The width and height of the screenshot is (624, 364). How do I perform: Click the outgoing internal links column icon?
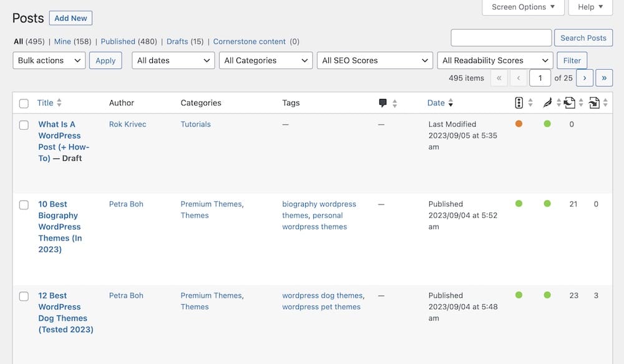pyautogui.click(x=570, y=103)
